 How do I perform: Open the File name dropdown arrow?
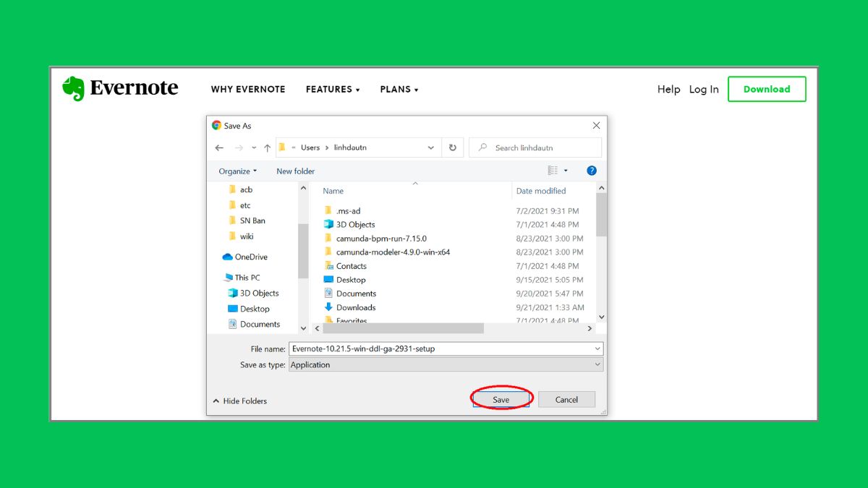[596, 348]
